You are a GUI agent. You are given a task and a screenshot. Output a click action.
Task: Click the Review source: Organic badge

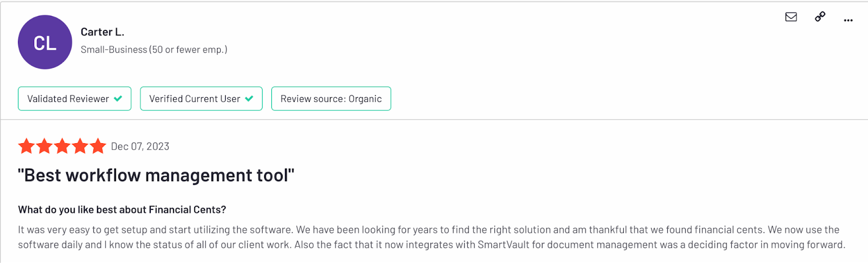(x=331, y=99)
